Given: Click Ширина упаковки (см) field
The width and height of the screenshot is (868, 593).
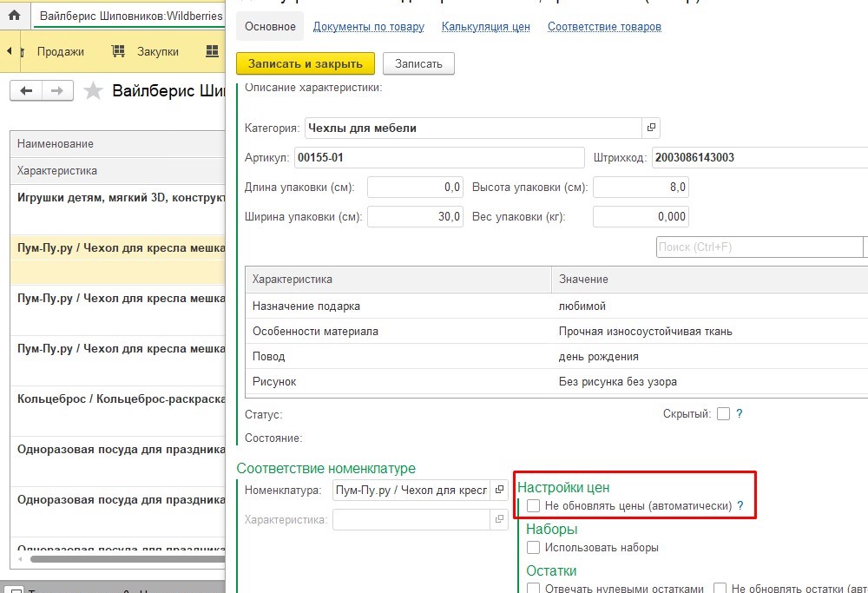Looking at the screenshot, I should click(415, 216).
